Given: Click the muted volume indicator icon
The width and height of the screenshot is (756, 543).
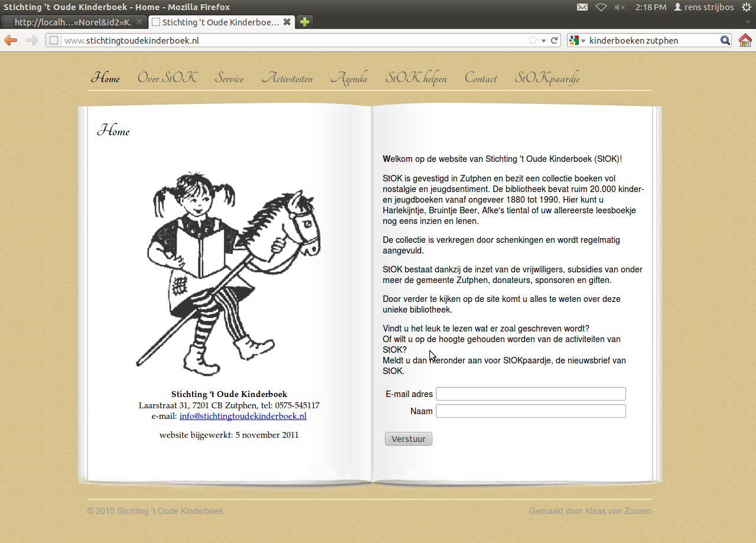Looking at the screenshot, I should coord(620,7).
